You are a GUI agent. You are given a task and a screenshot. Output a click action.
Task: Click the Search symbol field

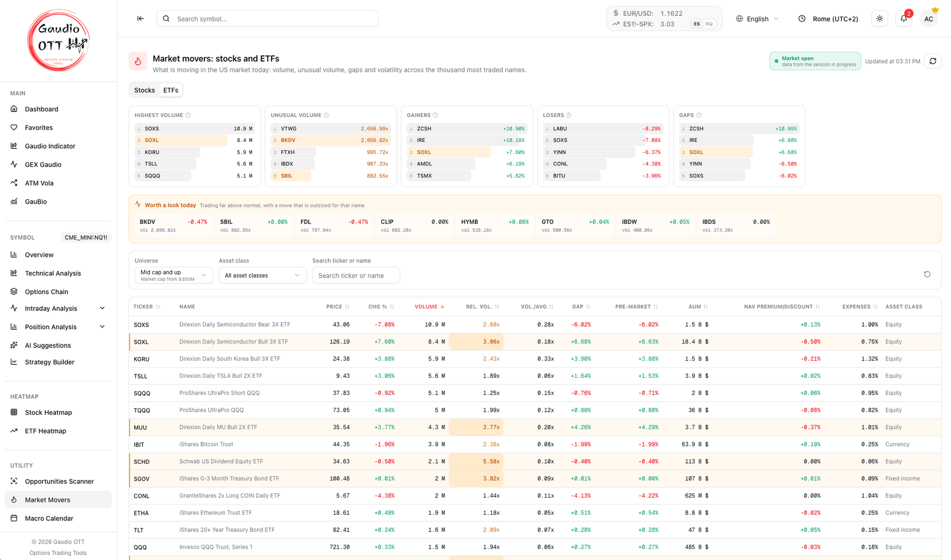click(267, 19)
